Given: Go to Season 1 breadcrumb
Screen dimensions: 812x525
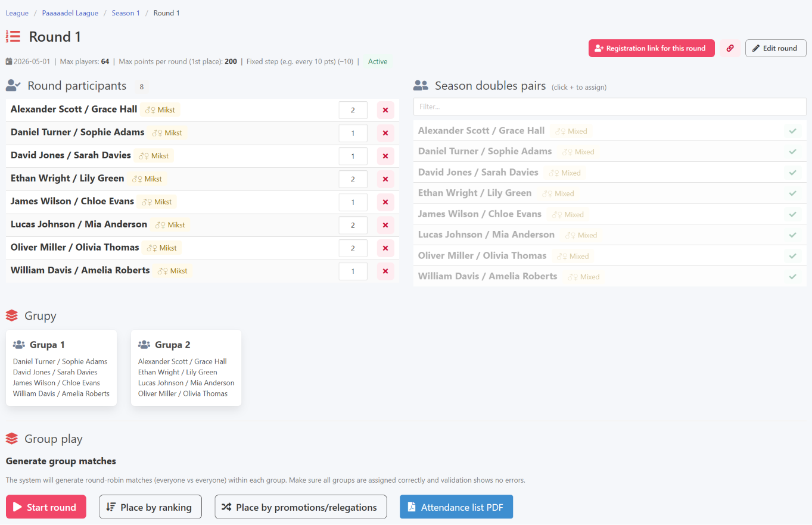Looking at the screenshot, I should point(126,13).
